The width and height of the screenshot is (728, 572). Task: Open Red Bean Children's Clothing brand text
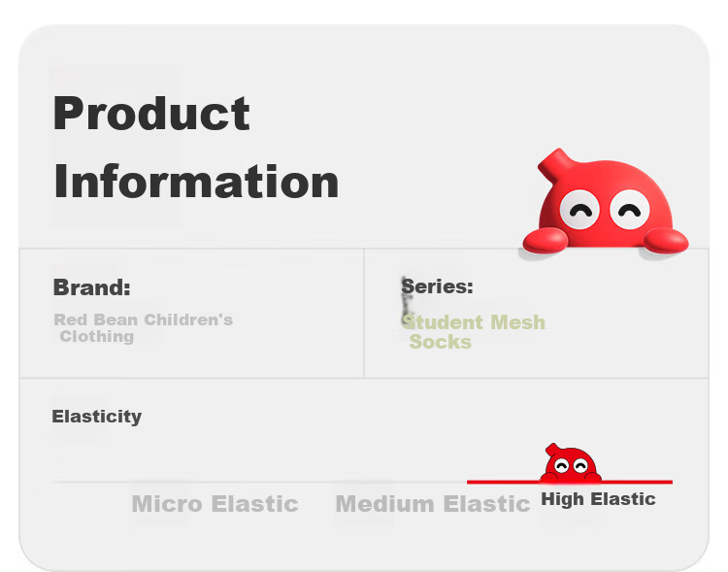(143, 327)
